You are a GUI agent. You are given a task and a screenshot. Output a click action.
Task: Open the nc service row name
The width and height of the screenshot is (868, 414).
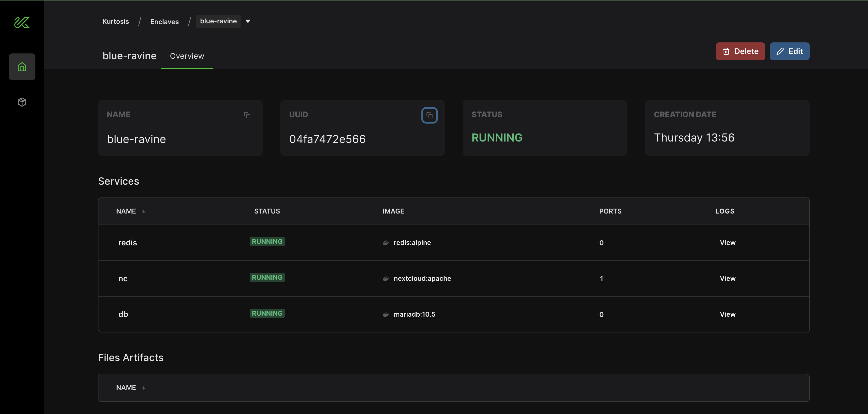[x=123, y=279]
